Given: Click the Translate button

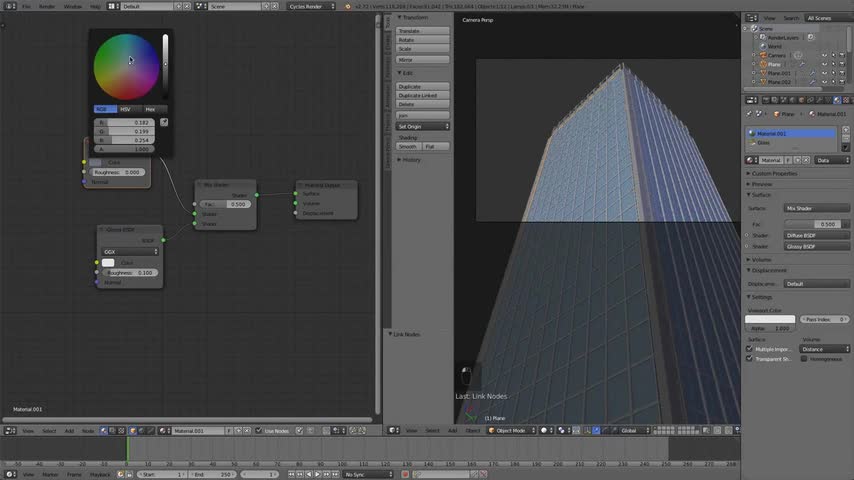Looking at the screenshot, I should 423,31.
